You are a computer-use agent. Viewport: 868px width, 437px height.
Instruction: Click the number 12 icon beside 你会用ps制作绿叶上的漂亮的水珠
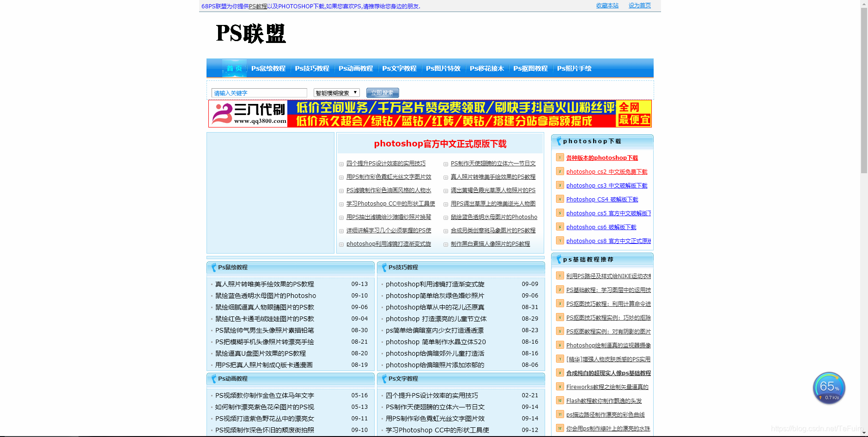560,428
